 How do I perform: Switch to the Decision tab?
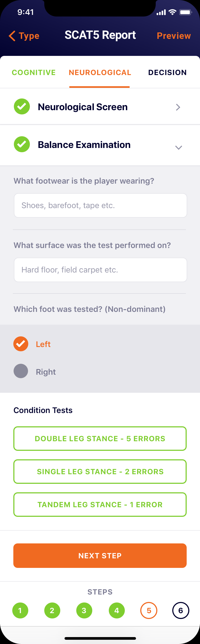(x=167, y=72)
